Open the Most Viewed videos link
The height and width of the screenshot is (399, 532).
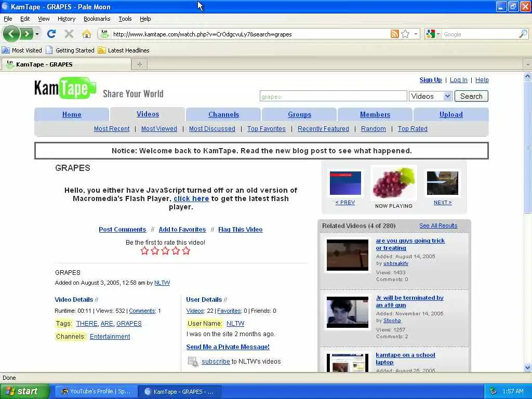click(159, 129)
